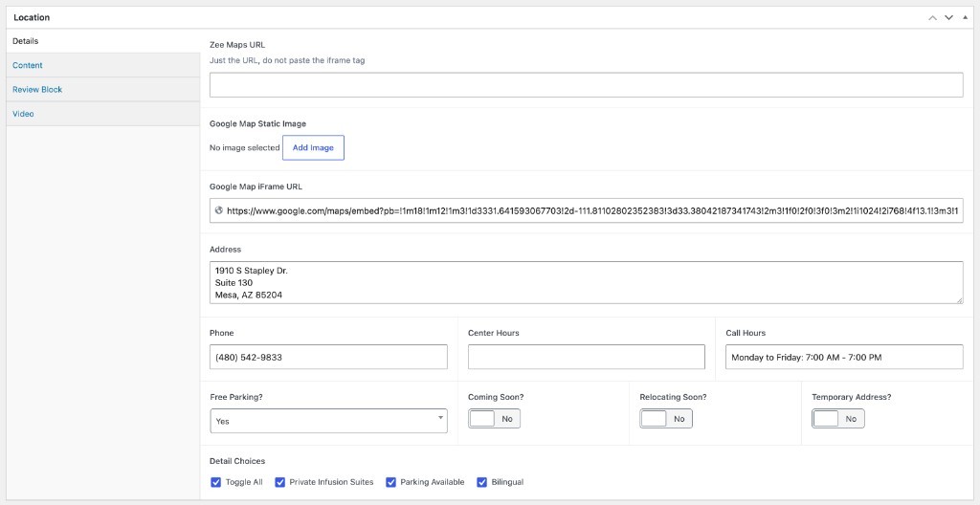980x505 pixels.
Task: Click inside the Address text area
Action: (x=587, y=282)
